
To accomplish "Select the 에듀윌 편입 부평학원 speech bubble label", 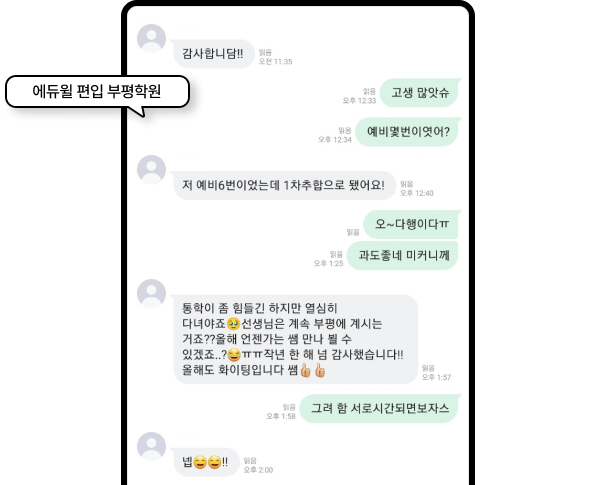I will 97,92.
